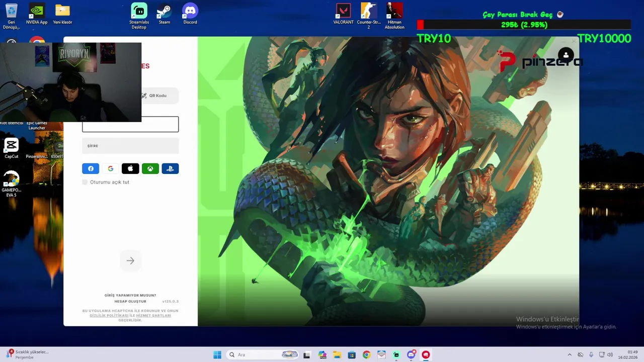Open Microsoft Store from taskbar
This screenshot has height=362, width=644.
[352, 355]
